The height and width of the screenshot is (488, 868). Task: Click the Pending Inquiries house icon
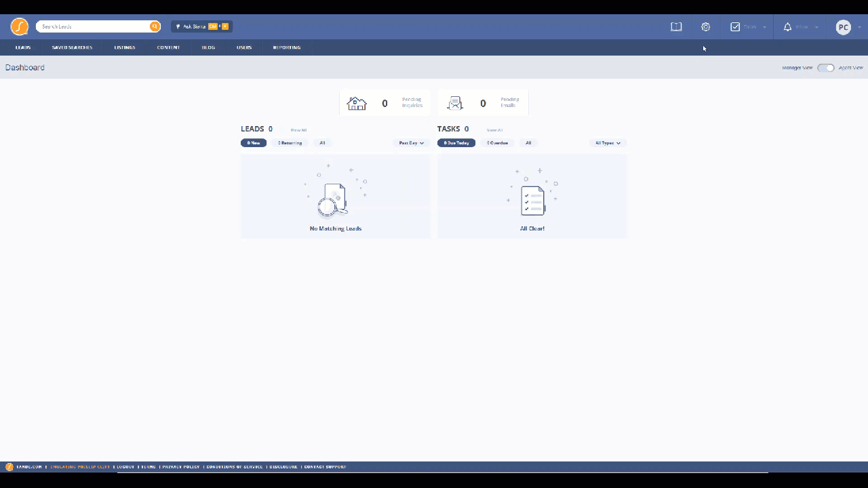[357, 103]
